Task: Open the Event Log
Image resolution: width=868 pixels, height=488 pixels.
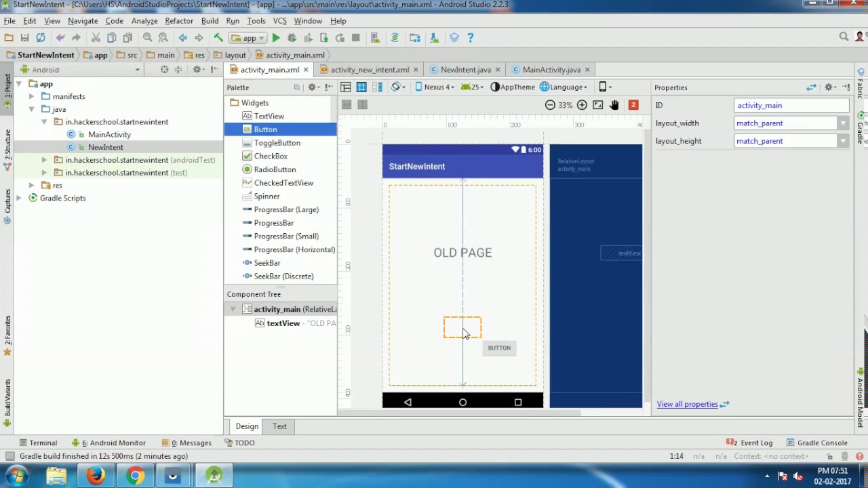Action: point(750,443)
